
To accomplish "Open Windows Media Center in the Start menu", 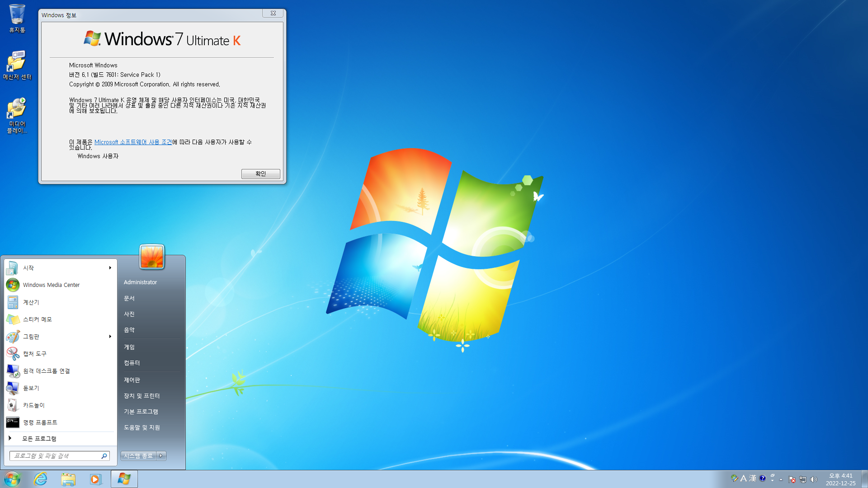I will (x=51, y=285).
